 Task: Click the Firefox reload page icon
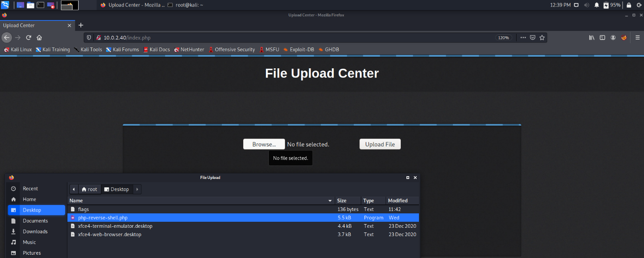coord(29,38)
